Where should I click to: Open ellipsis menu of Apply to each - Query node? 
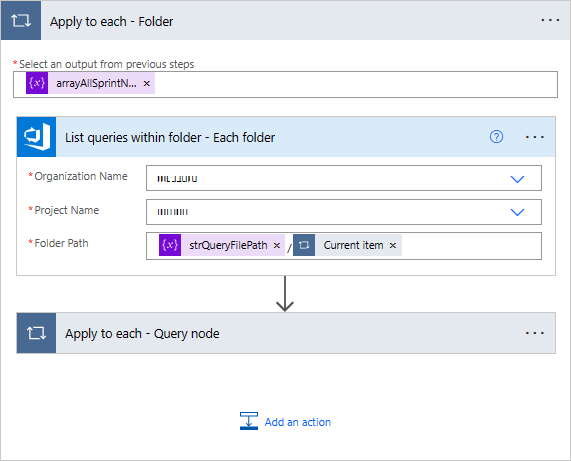534,333
